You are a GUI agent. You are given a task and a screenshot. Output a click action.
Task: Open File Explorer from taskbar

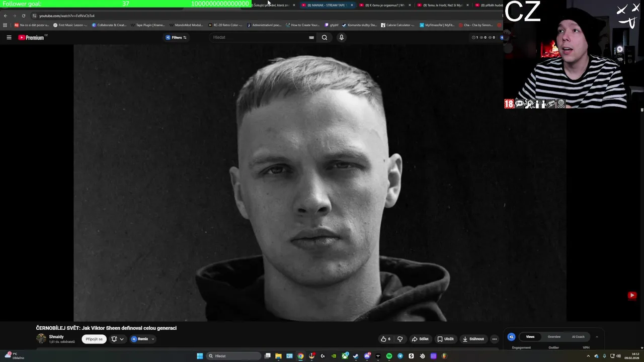(x=278, y=356)
